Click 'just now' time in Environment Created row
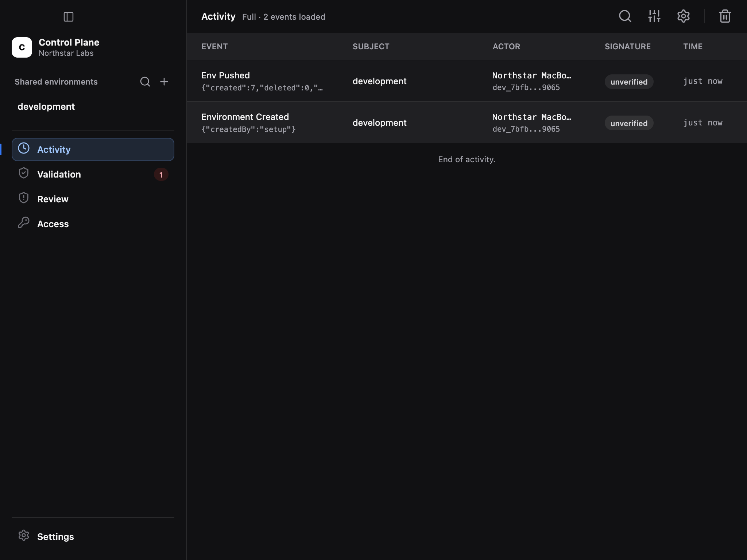Screen dimensions: 747x560 (703, 123)
